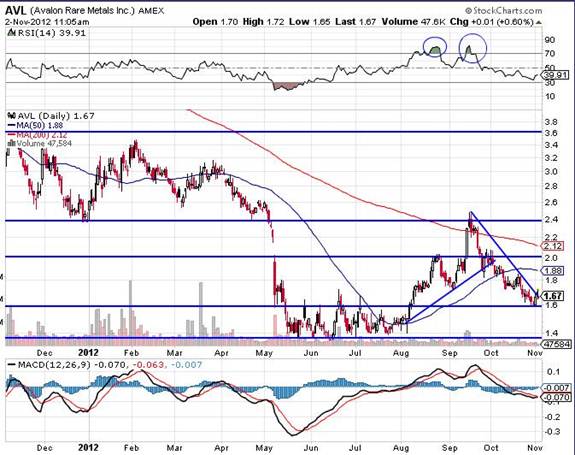Viewport: 575px width, 455px height.
Task: Click Jun label under the price panel
Action: click(x=311, y=353)
